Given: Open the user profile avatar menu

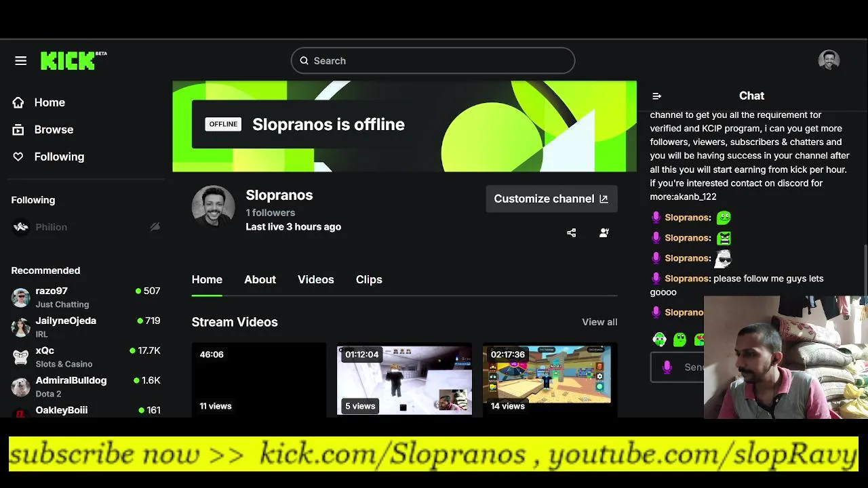Looking at the screenshot, I should (x=829, y=60).
